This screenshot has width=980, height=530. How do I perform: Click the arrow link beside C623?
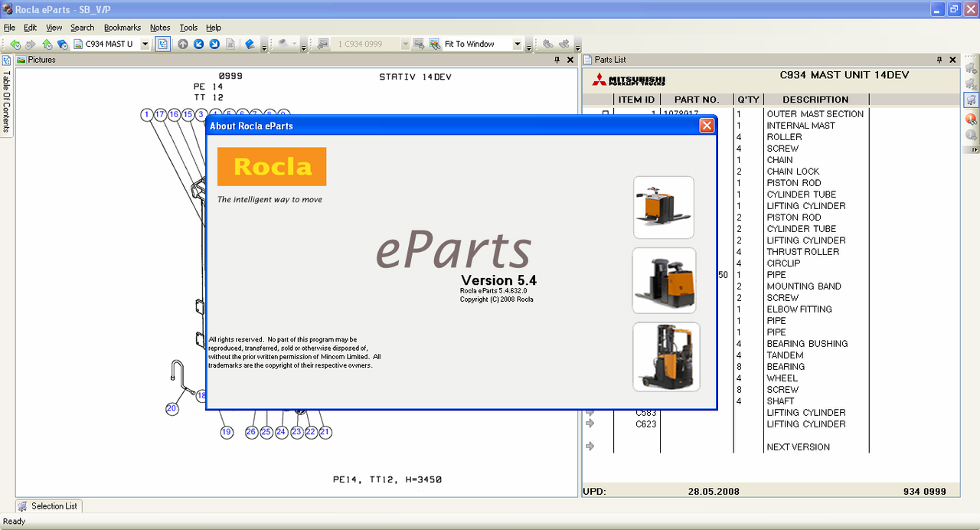coord(590,424)
